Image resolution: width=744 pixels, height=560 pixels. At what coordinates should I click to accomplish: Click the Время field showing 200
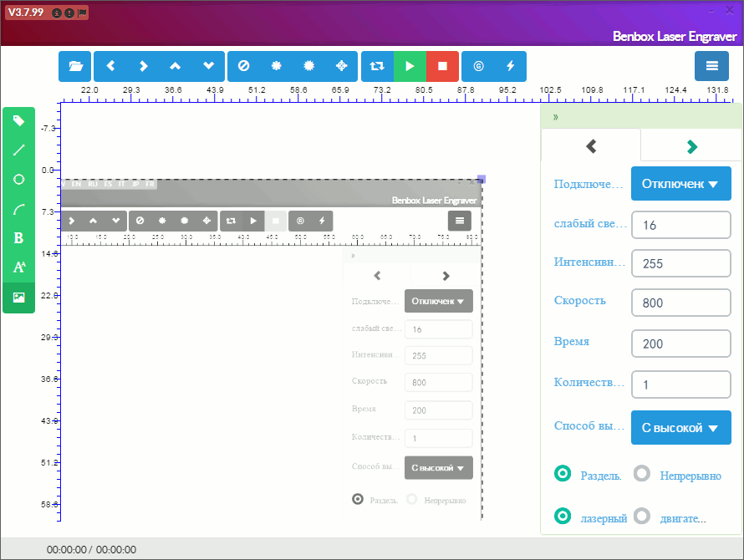pos(681,344)
